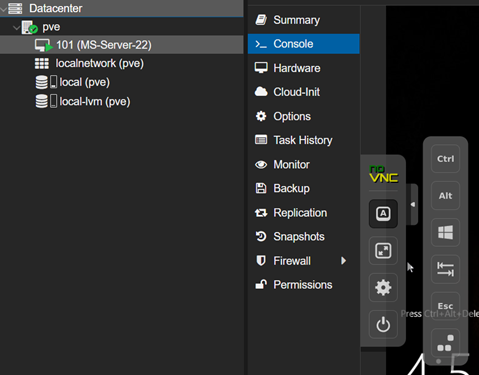Click the Permissions unlock icon
Viewport: 479px width, 375px height.
(x=261, y=284)
